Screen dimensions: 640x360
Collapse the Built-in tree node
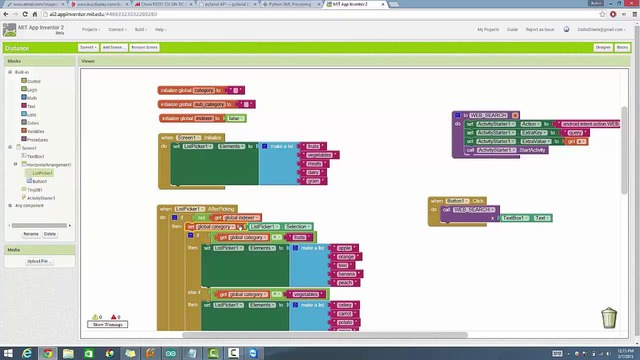(x=10, y=72)
